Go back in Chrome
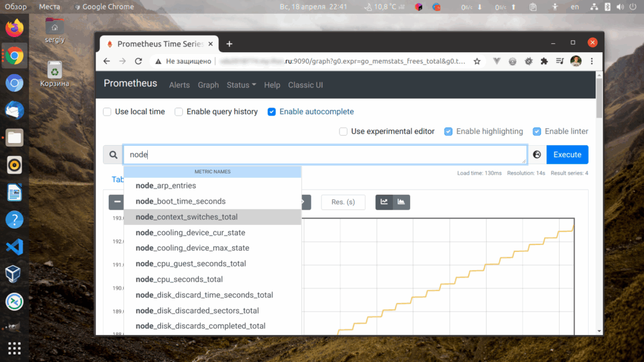Viewport: 644px width, 362px height. (x=107, y=61)
